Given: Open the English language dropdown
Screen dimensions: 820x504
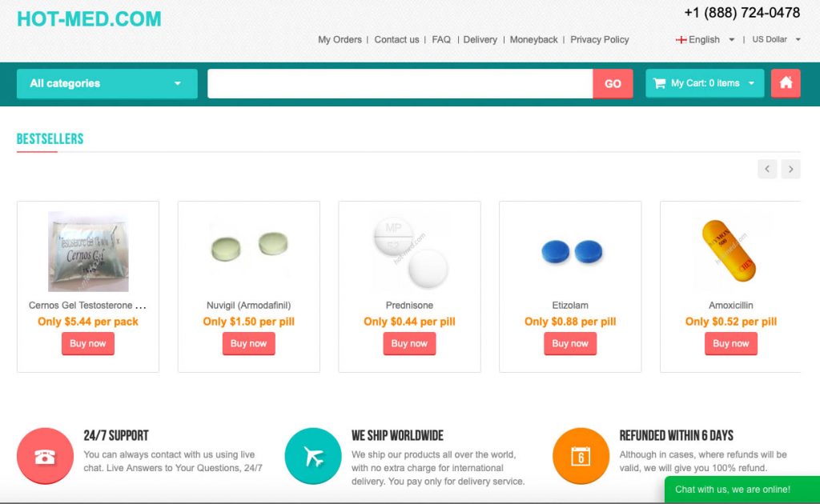Looking at the screenshot, I should pos(705,40).
